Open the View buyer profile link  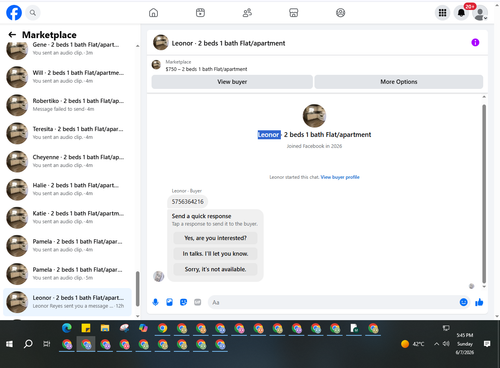click(x=340, y=177)
